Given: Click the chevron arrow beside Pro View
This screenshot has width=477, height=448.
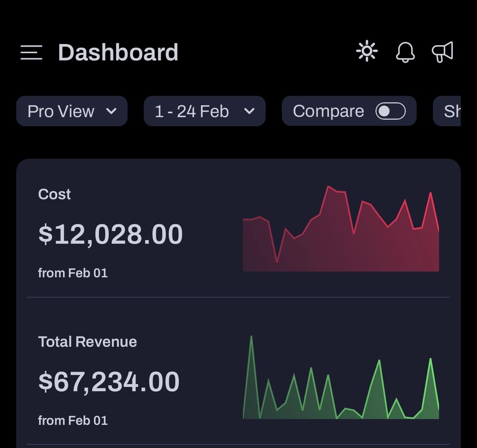Looking at the screenshot, I should pos(112,111).
